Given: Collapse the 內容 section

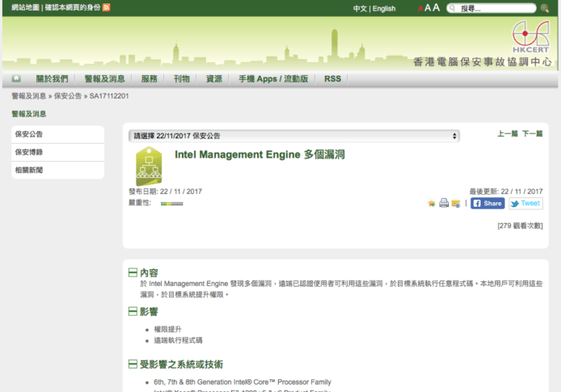Looking at the screenshot, I should point(133,273).
